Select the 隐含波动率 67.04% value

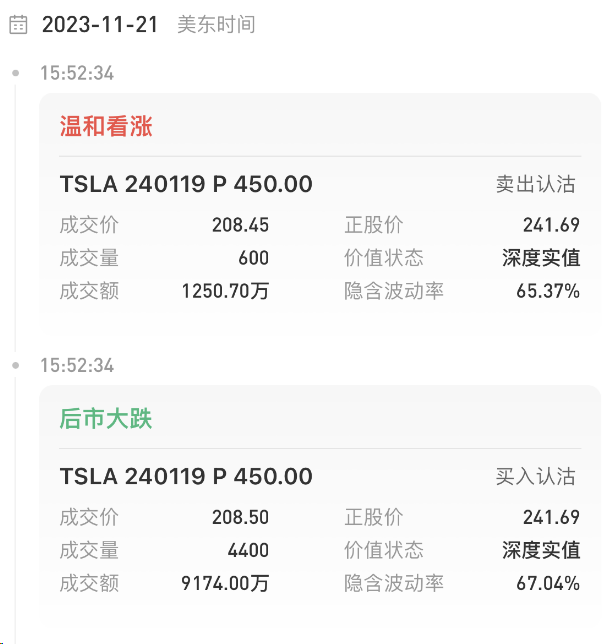(x=548, y=583)
